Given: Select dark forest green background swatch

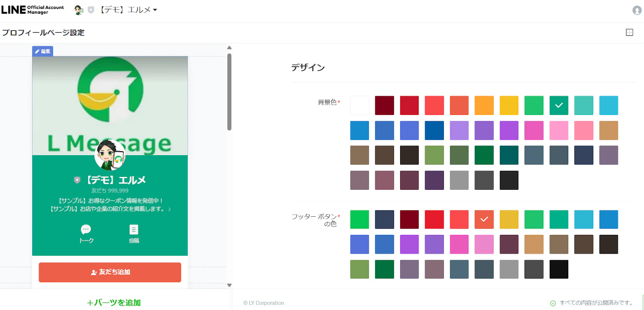Looking at the screenshot, I should click(484, 155).
